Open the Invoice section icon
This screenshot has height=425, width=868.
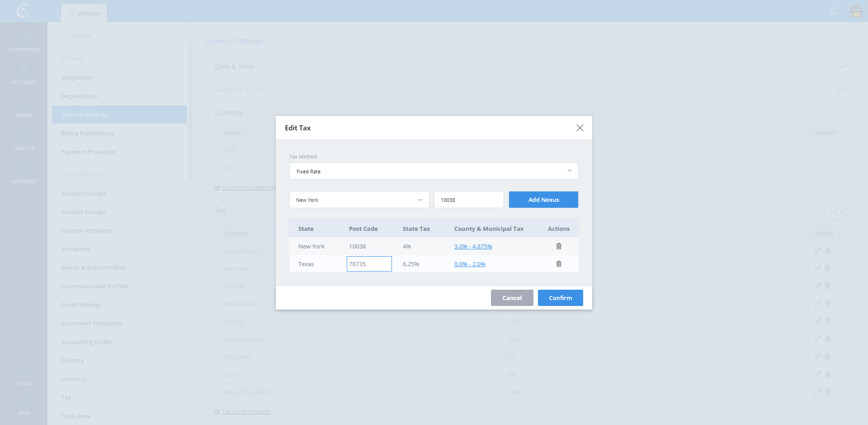click(24, 141)
